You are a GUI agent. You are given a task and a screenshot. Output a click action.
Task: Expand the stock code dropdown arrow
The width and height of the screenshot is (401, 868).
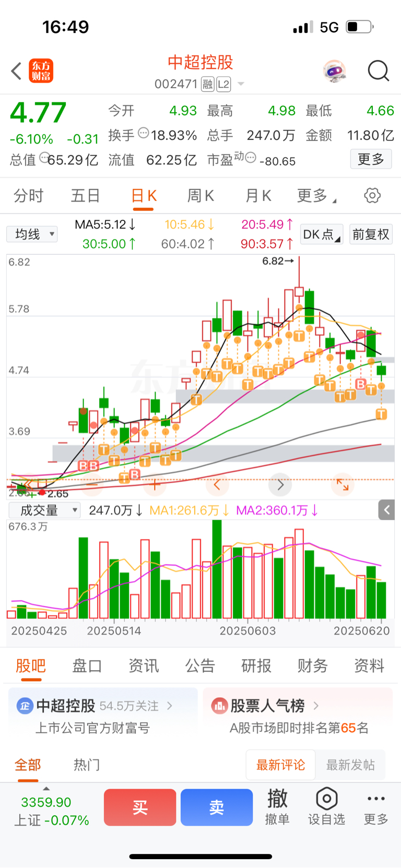tap(241, 84)
